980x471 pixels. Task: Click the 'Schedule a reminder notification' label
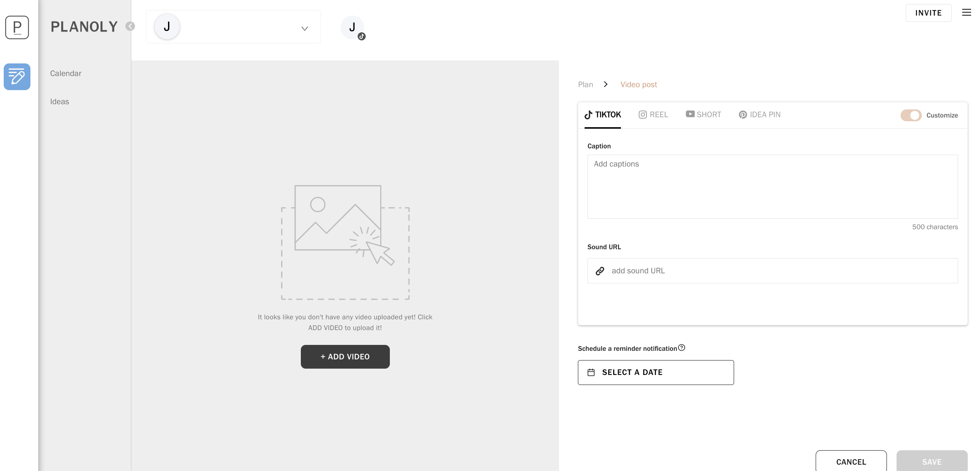click(x=627, y=349)
